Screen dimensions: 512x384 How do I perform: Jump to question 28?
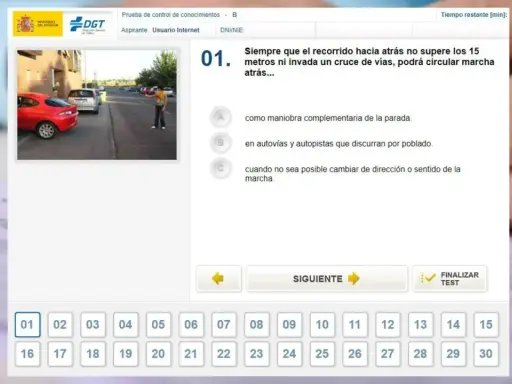(x=420, y=354)
